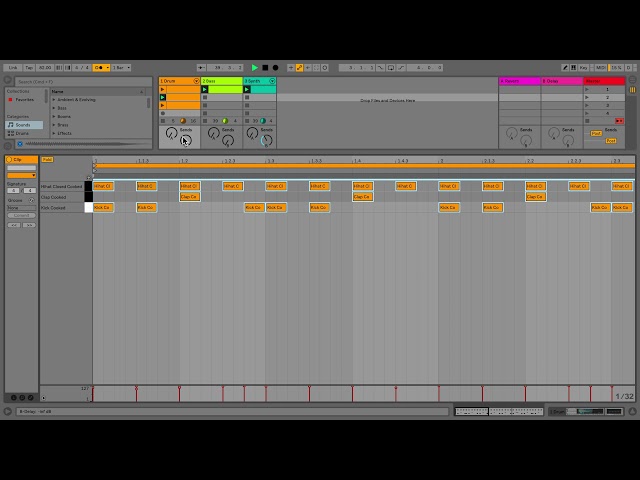Viewport: 640px width, 480px height.
Task: Click the Tap tempo button
Action: (x=29, y=67)
